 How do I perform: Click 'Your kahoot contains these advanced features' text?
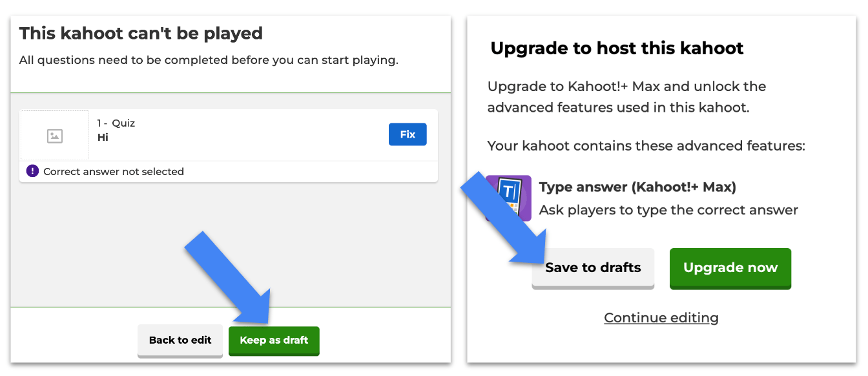coord(646,146)
